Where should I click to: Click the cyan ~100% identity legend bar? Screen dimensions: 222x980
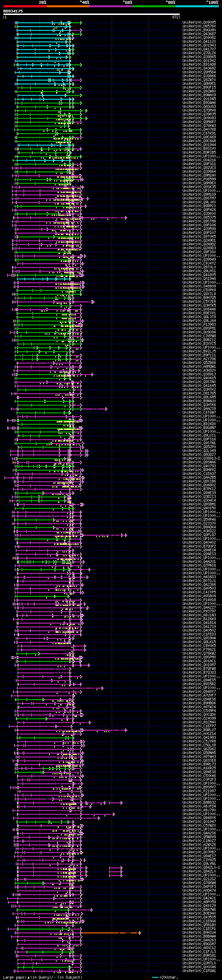[197, 6]
